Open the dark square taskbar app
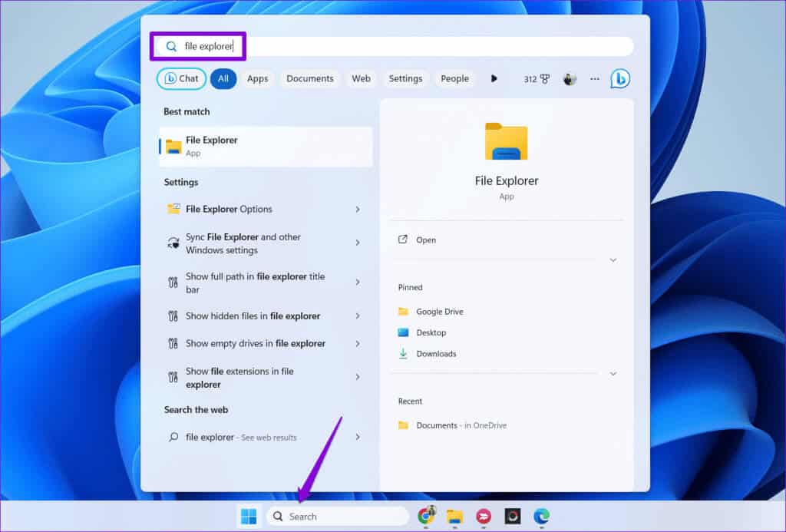 [x=512, y=517]
